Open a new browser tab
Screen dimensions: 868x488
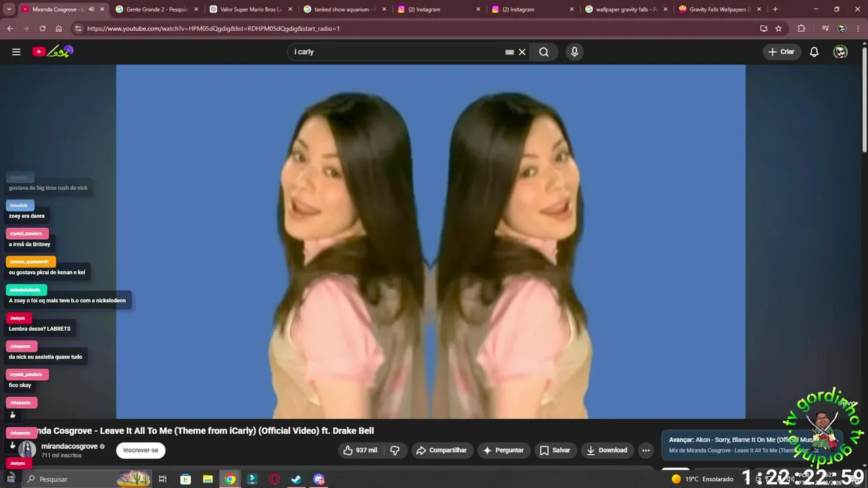tap(775, 9)
